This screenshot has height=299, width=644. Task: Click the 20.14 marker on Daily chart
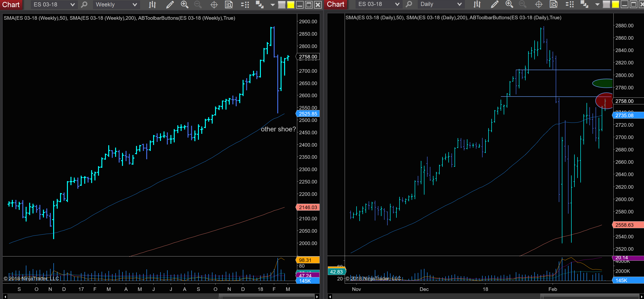(x=628, y=258)
